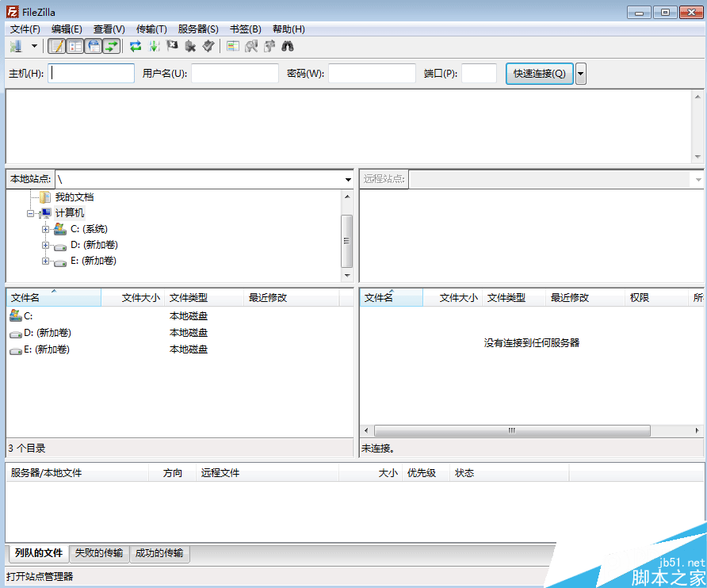Click the remote horizontal scrollbar right arrow
Screen dimensions: 707x588
click(x=697, y=430)
